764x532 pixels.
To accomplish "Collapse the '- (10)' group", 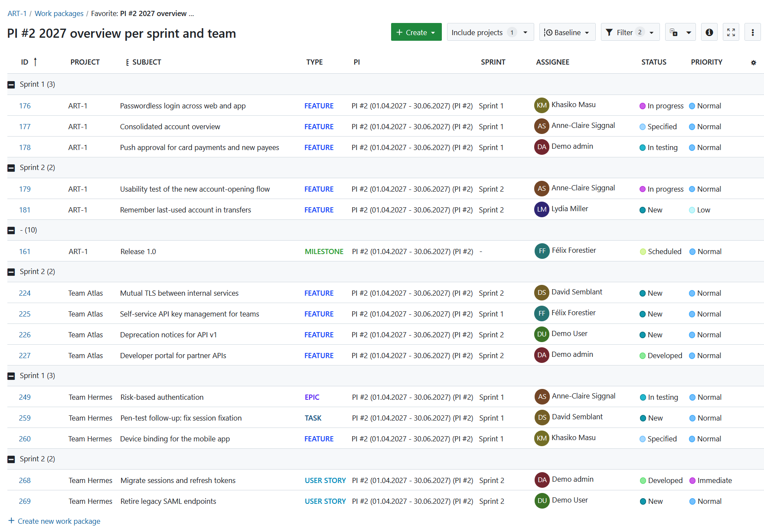I will [11, 230].
